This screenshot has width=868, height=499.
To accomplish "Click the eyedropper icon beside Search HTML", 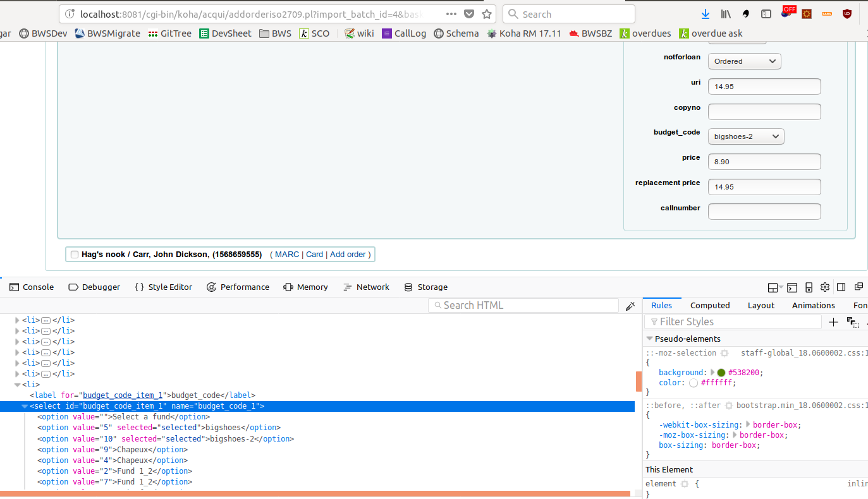I will pos(630,306).
